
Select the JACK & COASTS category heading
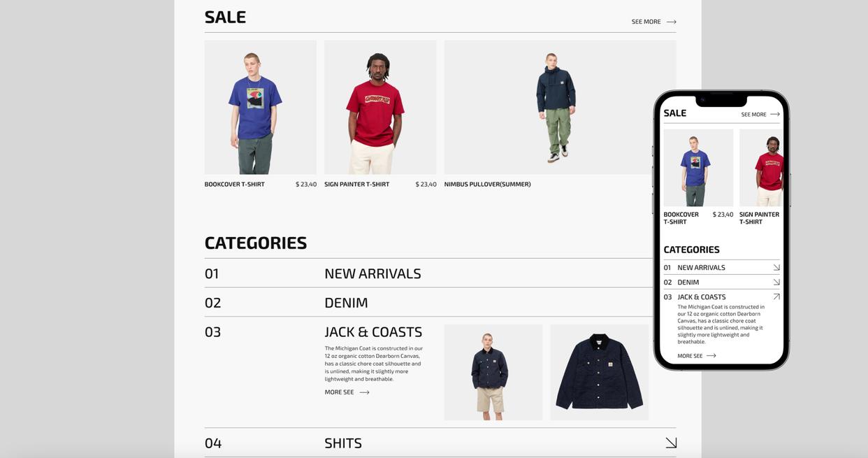tap(373, 332)
